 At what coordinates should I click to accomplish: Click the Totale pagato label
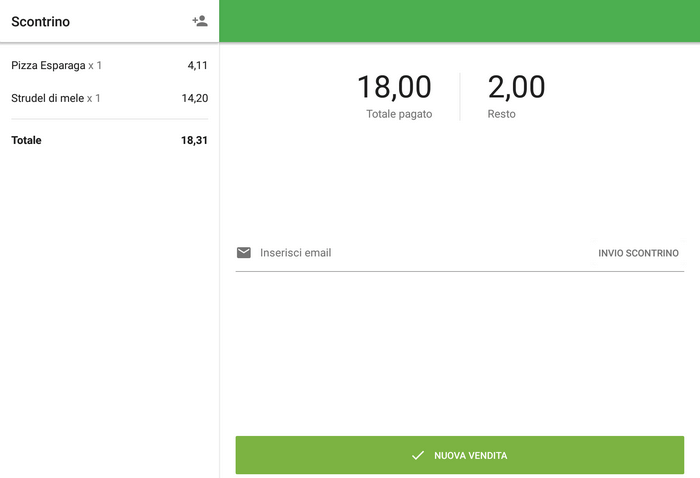tap(399, 114)
